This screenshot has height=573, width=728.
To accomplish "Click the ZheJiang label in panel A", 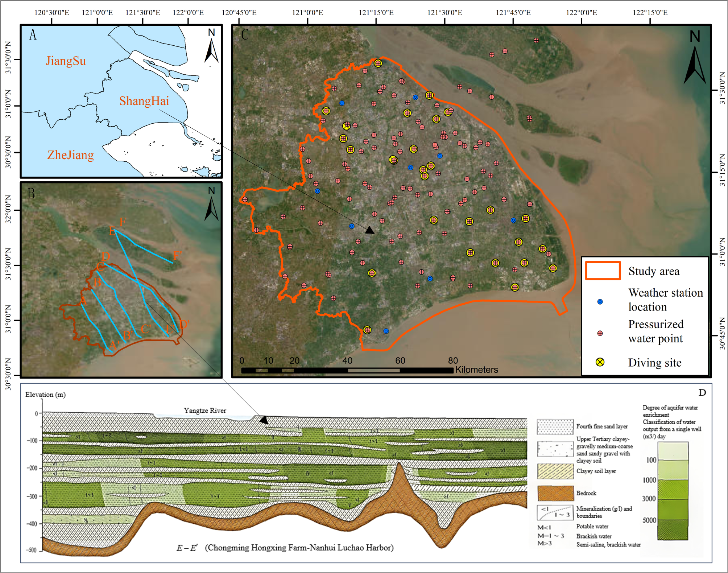I will coord(70,155).
